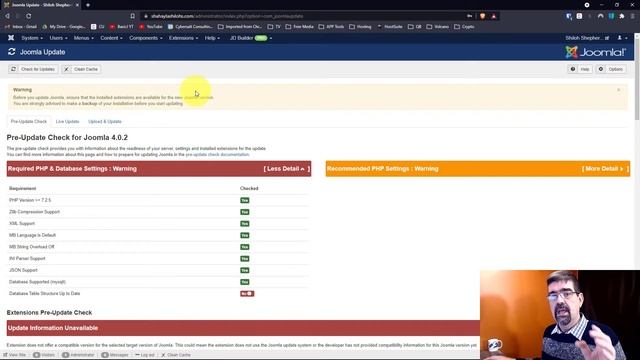This screenshot has width=640, height=360.
Task: Open the Hosting bookmarks folder
Action: pos(360,27)
